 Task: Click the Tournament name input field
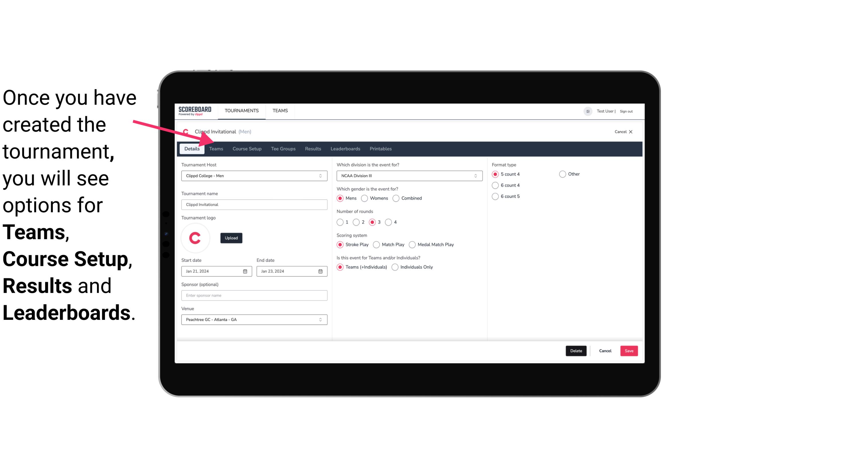point(254,204)
